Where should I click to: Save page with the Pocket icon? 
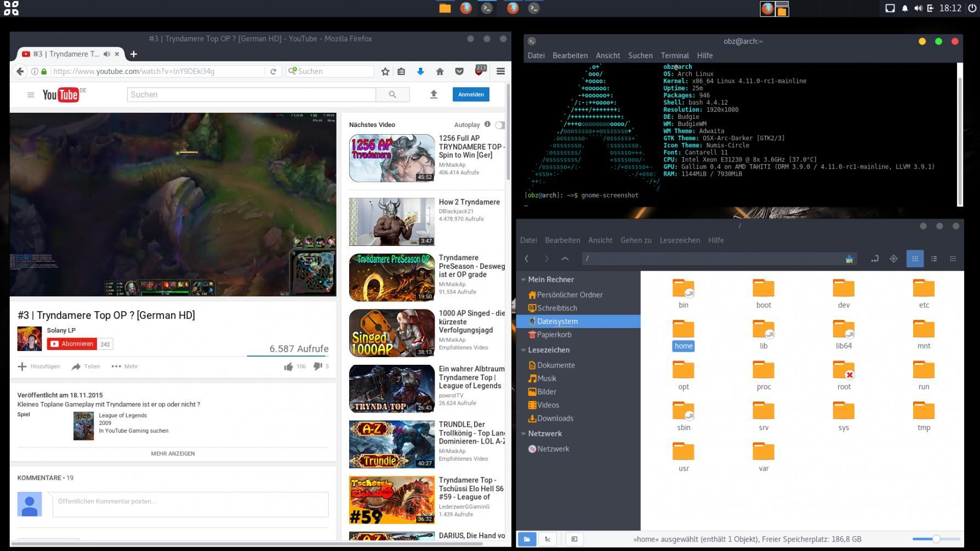tap(459, 71)
